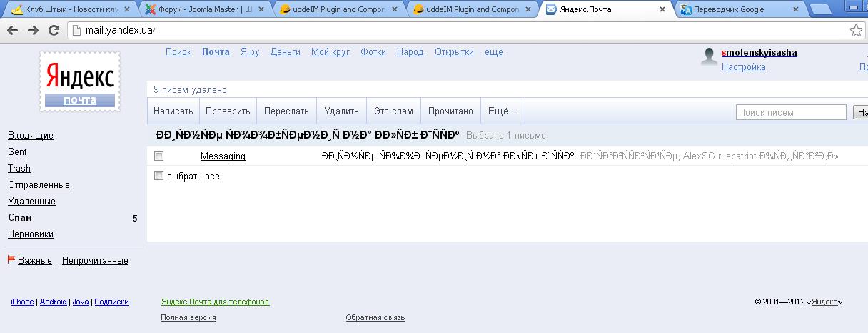Mark as read with Прочитано

tap(450, 111)
